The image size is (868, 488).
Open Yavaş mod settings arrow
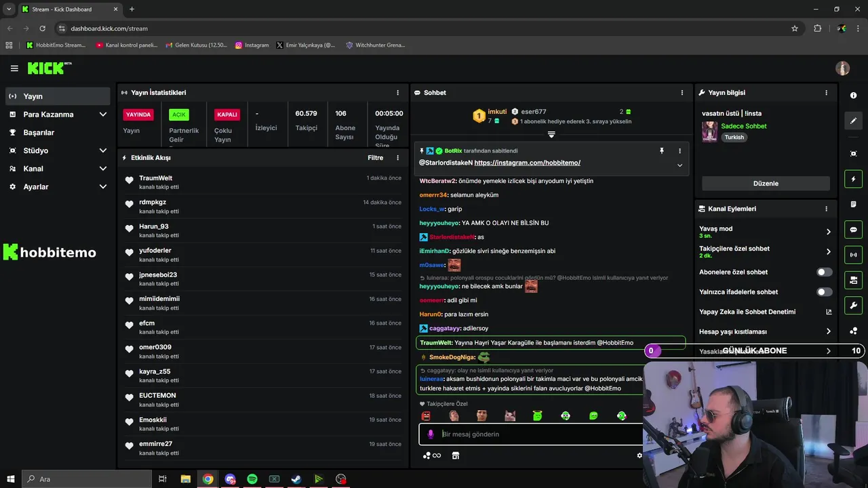click(x=828, y=232)
